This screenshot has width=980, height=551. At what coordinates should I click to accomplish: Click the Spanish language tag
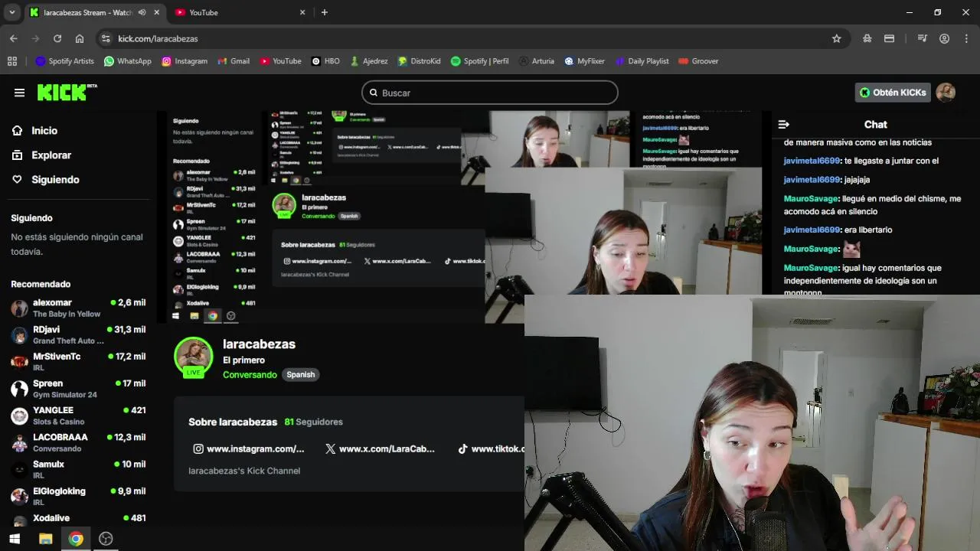pyautogui.click(x=301, y=375)
